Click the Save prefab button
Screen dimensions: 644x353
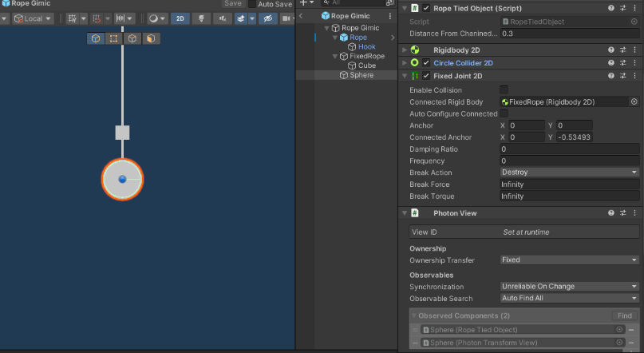tap(233, 4)
